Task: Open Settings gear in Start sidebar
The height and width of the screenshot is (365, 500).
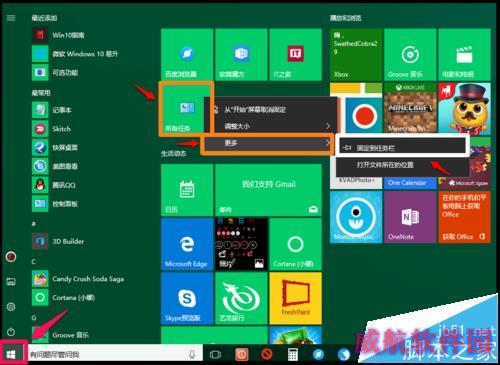Action: tap(11, 307)
